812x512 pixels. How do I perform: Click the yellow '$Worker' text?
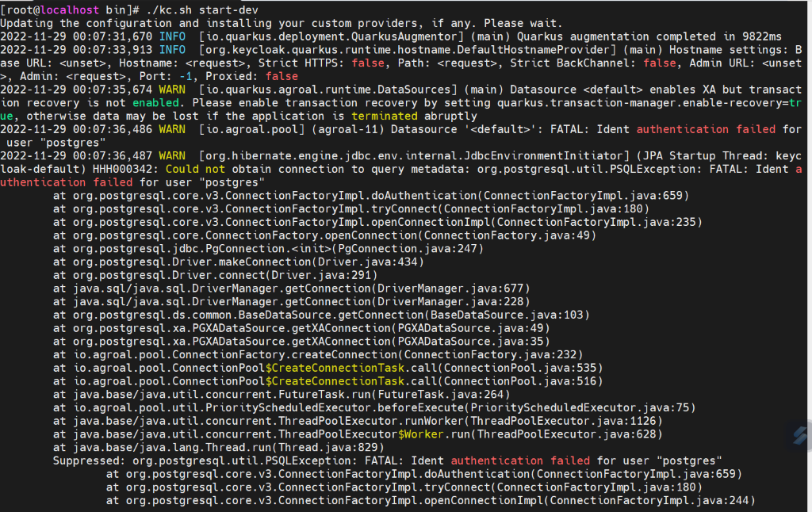(420, 434)
